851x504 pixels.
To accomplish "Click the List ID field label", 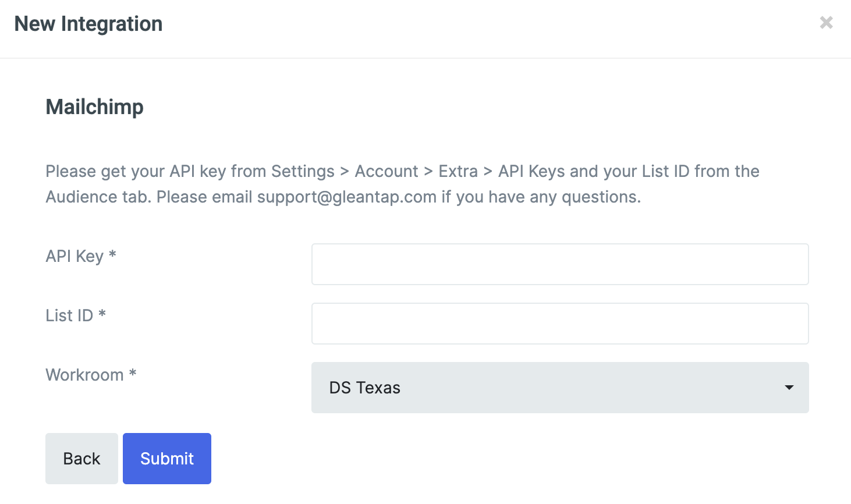I will point(69,315).
